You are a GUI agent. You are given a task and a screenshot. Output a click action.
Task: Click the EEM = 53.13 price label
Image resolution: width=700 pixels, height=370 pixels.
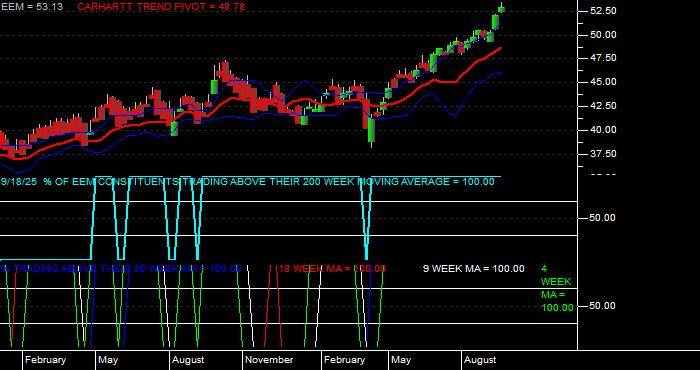(x=31, y=7)
